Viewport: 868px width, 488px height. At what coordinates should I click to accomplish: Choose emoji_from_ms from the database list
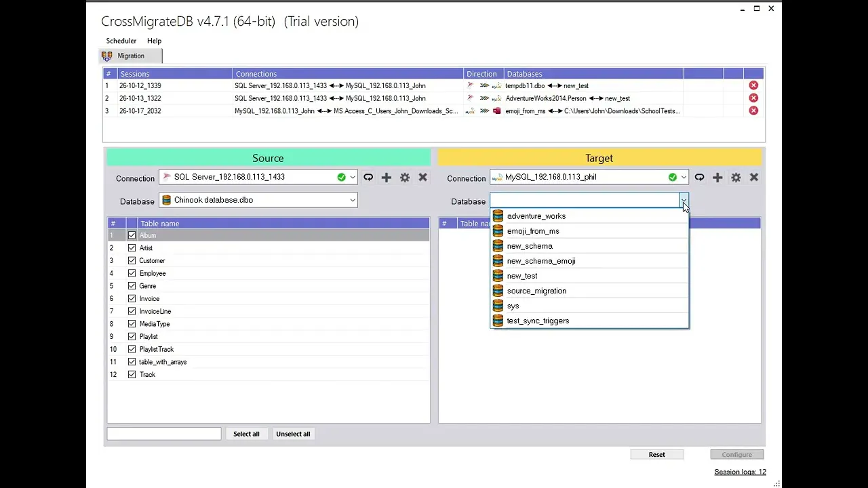coord(589,231)
